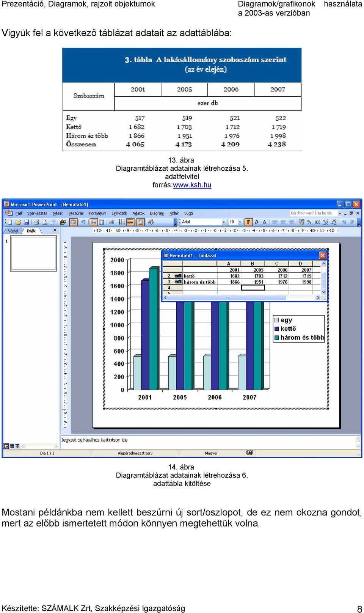Open the Formátum menu
364x613 pixels.
(97, 213)
